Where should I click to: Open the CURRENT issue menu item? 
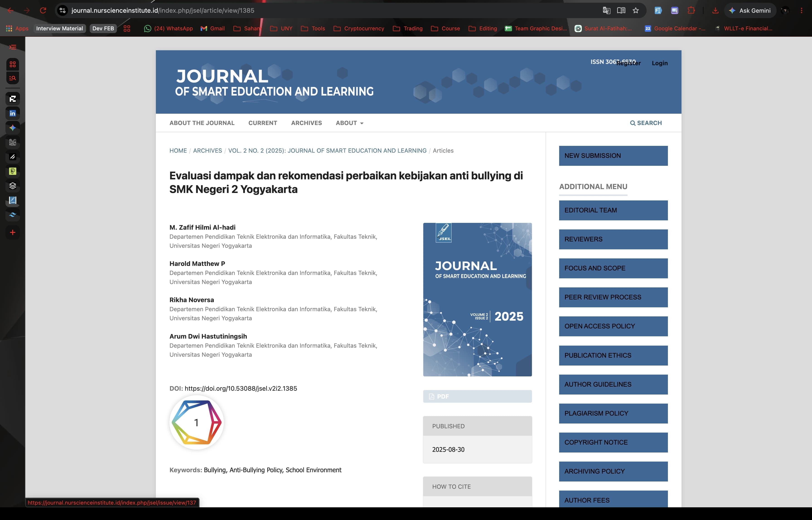pyautogui.click(x=263, y=123)
